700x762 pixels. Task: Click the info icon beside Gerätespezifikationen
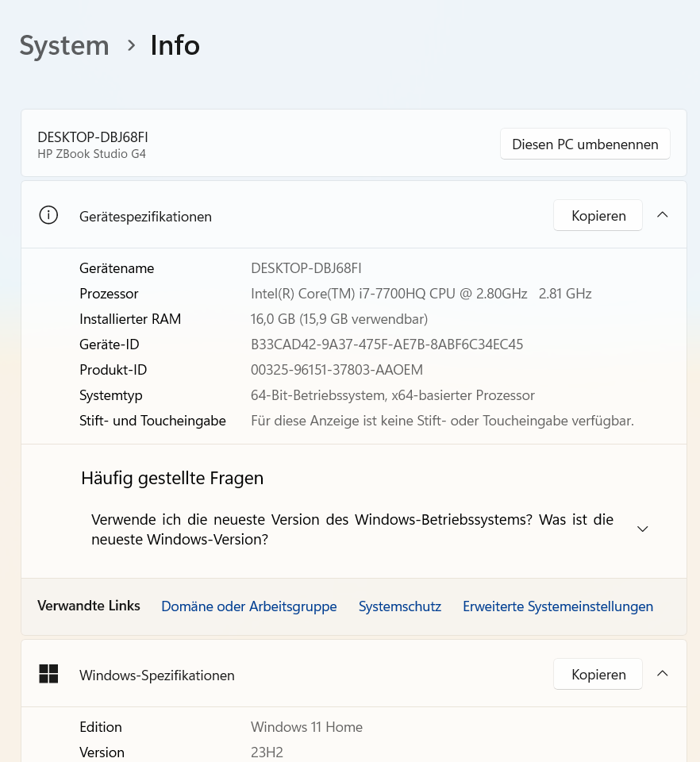pos(48,215)
